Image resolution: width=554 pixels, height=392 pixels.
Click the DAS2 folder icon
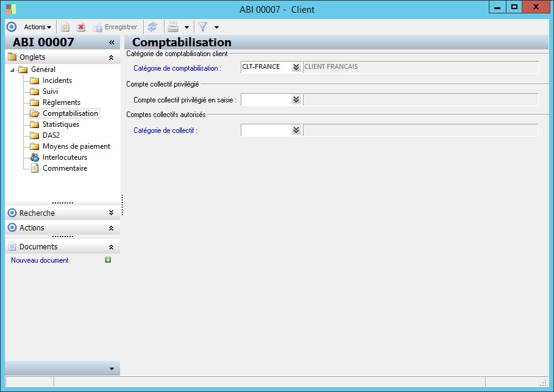35,135
